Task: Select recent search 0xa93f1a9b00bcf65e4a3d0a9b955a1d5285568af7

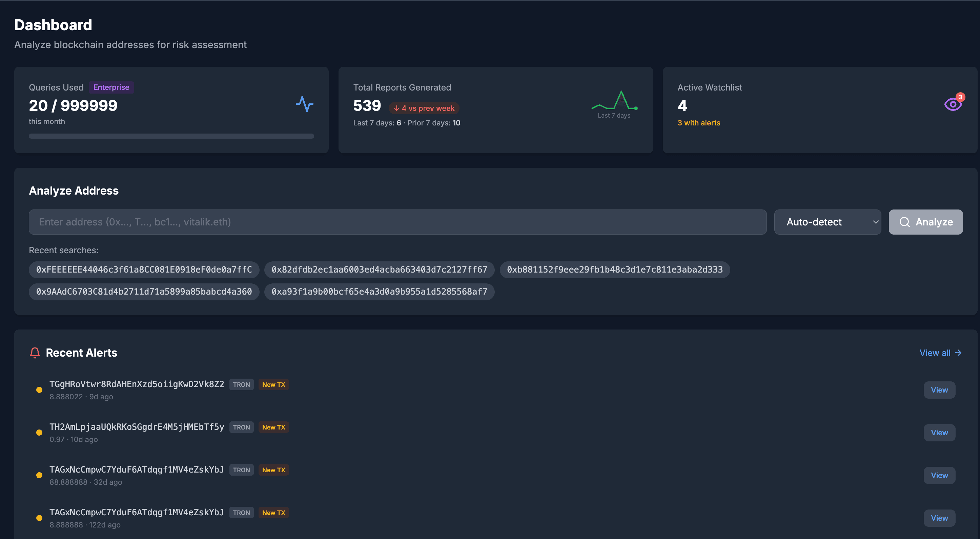Action: [379, 292]
